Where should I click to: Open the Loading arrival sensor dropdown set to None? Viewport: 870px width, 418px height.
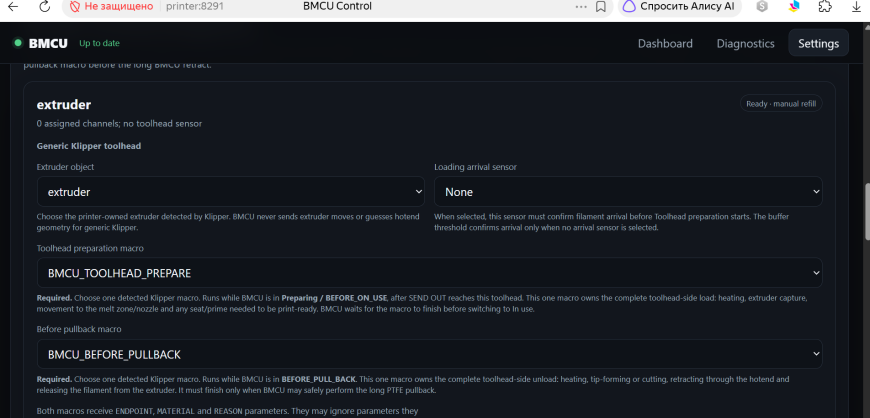(x=628, y=192)
